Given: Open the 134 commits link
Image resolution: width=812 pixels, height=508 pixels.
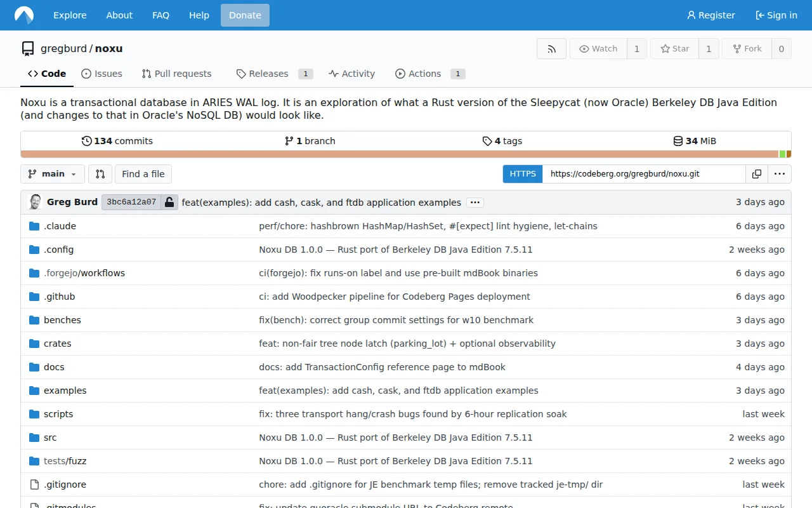Looking at the screenshot, I should pos(117,141).
